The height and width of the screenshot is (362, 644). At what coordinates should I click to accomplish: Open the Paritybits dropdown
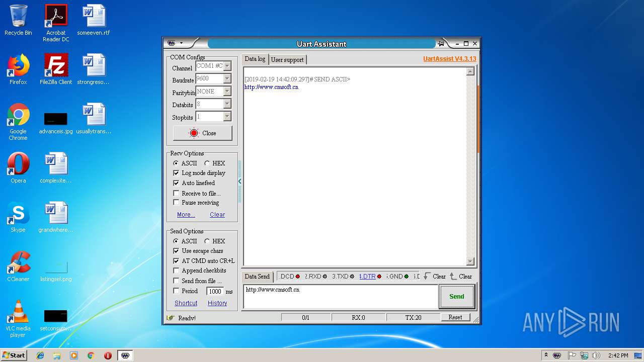point(227,92)
